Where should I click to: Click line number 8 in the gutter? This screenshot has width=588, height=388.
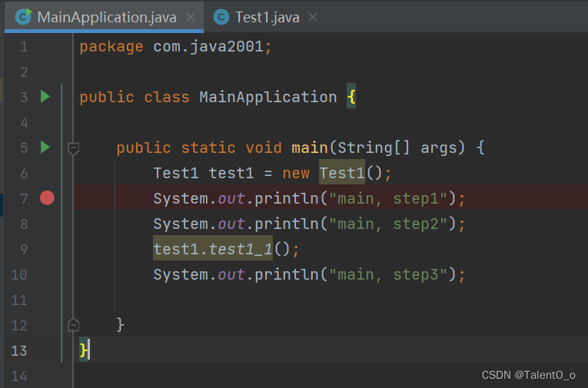pos(24,224)
